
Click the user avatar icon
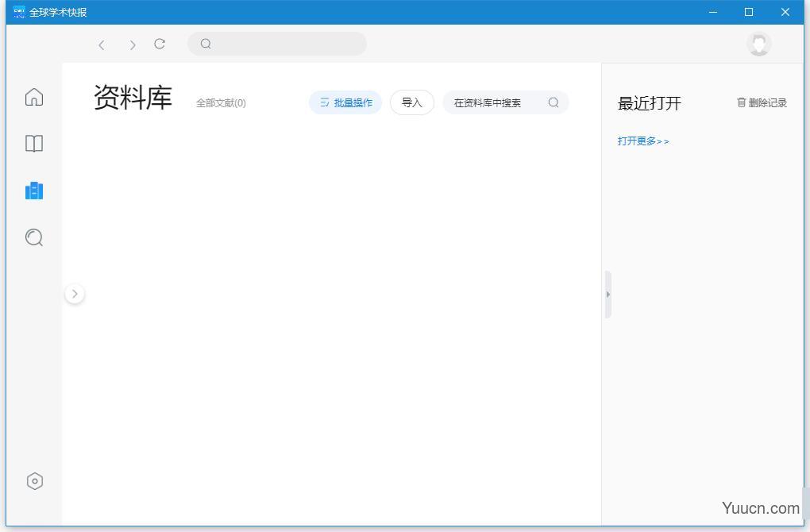click(759, 44)
